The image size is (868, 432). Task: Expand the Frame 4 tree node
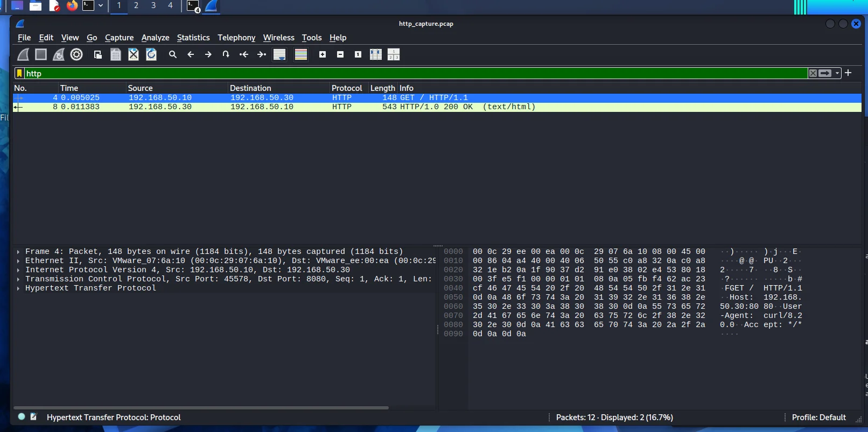tap(18, 252)
